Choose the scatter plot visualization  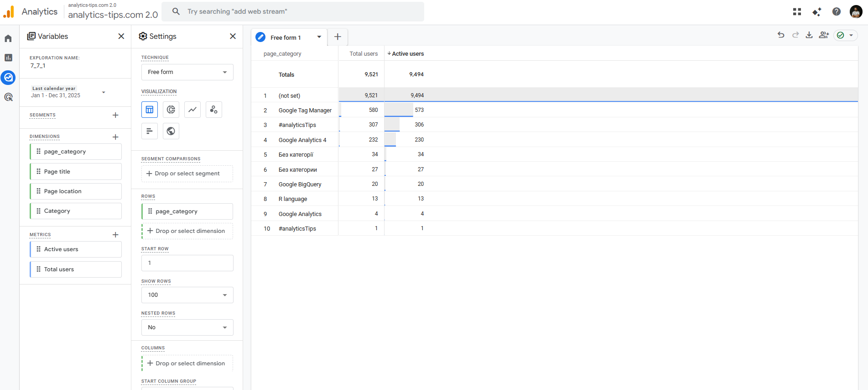(214, 110)
